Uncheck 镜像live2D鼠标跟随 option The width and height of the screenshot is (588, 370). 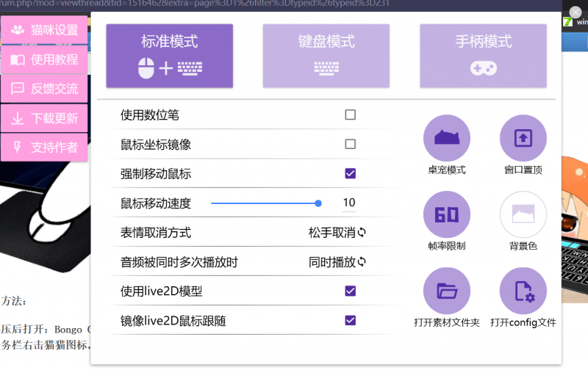point(351,320)
